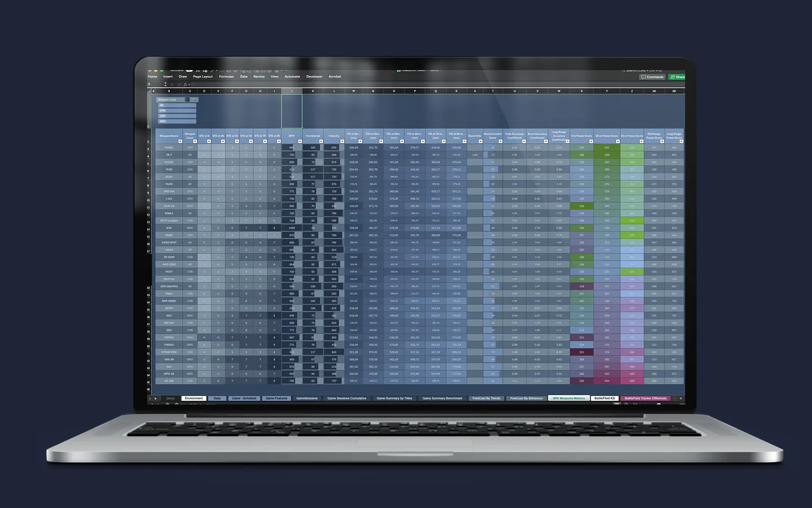Switch to the Game Sessions Cumulative sheet tab
812x508 pixels.
(347, 398)
